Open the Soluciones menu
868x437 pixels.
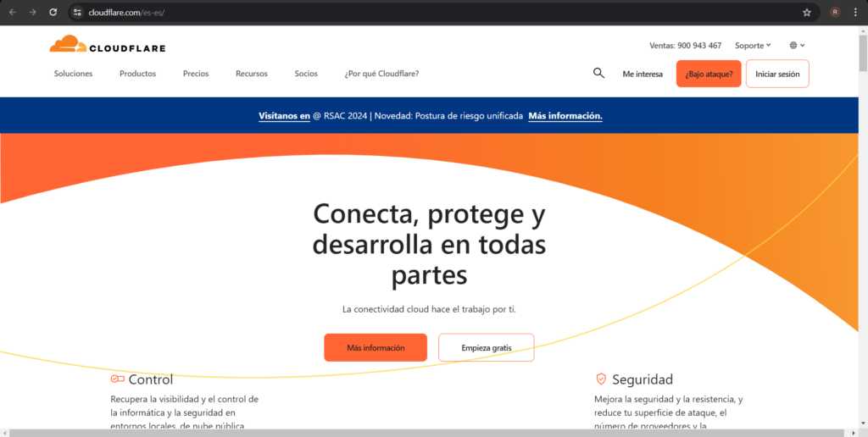pyautogui.click(x=73, y=74)
